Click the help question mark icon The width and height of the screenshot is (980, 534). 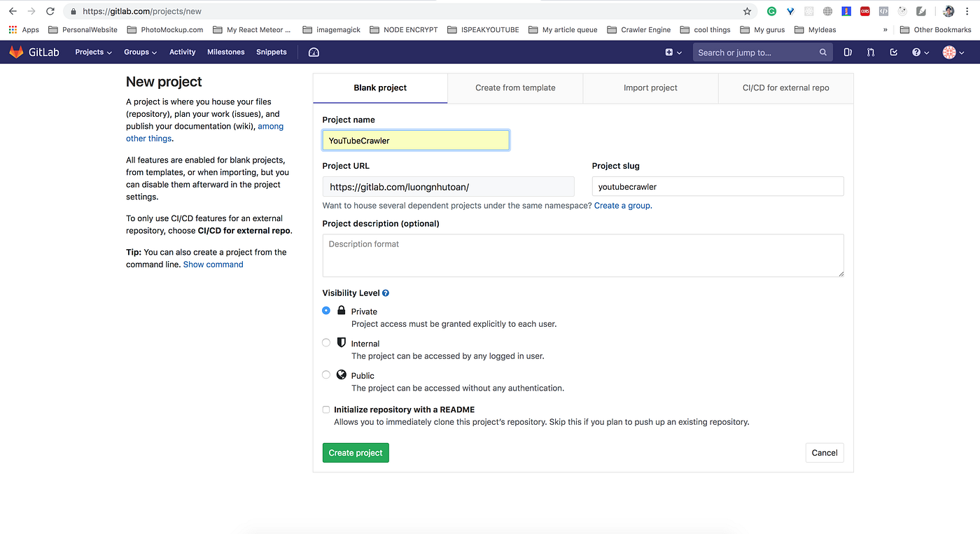point(917,52)
